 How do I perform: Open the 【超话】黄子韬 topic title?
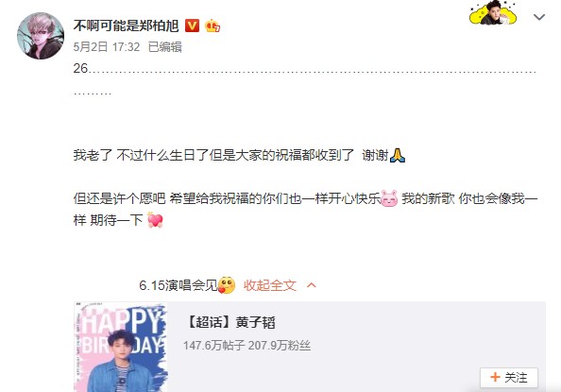pos(229,322)
